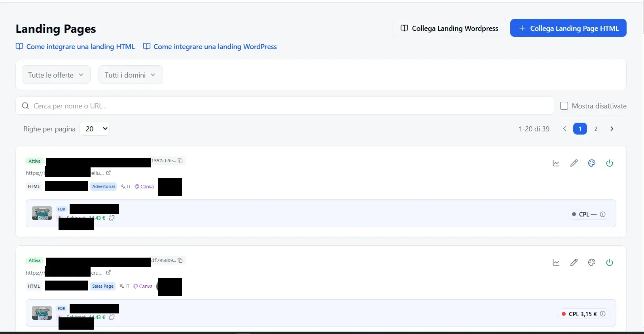Show info for CPL 3,15 € indicator
The image size is (644, 334).
pyautogui.click(x=603, y=314)
